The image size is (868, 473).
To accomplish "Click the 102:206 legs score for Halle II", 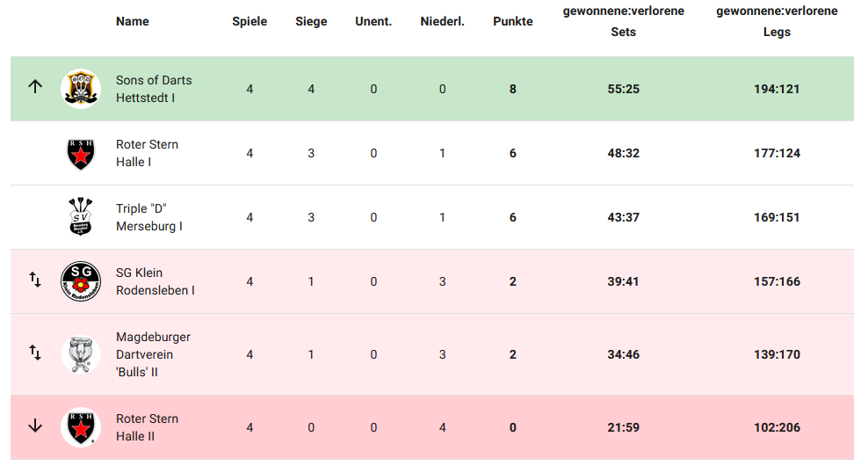I will (777, 427).
